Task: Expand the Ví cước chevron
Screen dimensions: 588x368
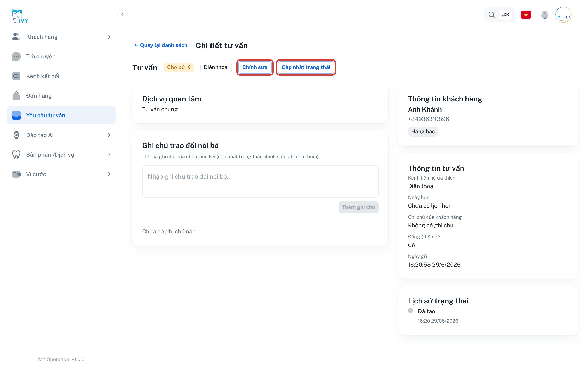Action: [109, 174]
